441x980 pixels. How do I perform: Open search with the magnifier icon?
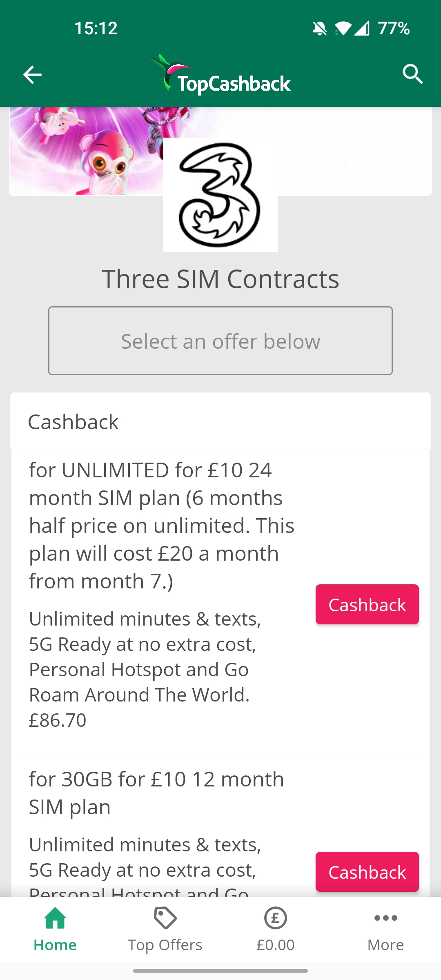coord(412,74)
